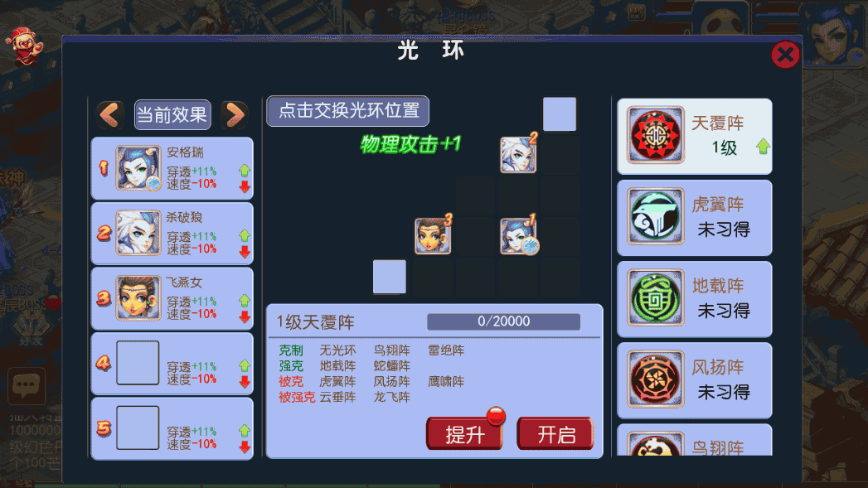The image size is (868, 488).
Task: Close the 光环 panel
Action: [x=785, y=55]
